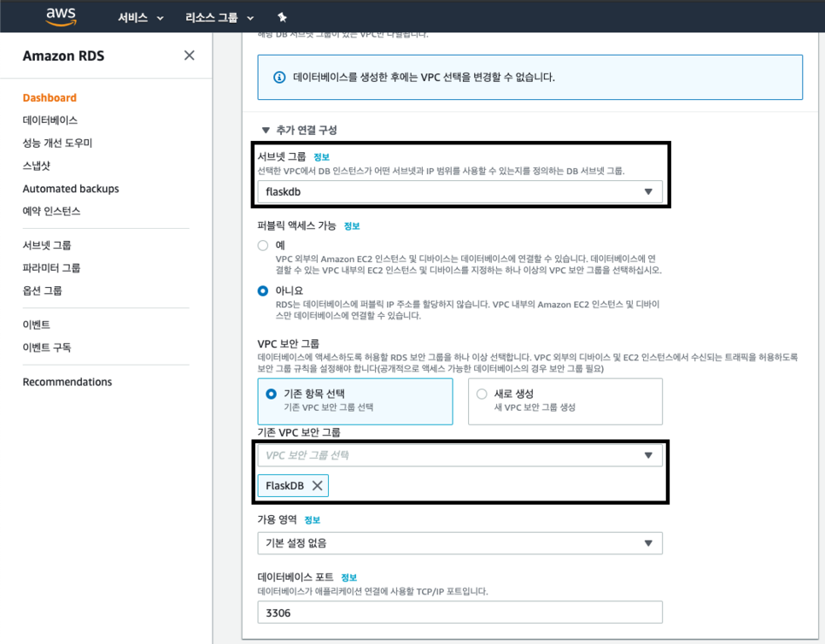825x644 pixels.
Task: Open the 서비스 menu
Action: tap(140, 17)
